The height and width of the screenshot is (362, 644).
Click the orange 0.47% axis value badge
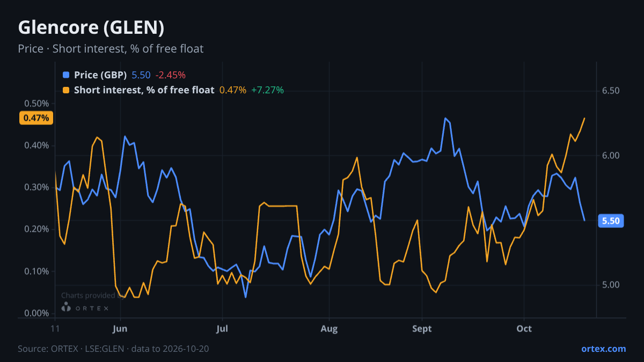coord(36,118)
